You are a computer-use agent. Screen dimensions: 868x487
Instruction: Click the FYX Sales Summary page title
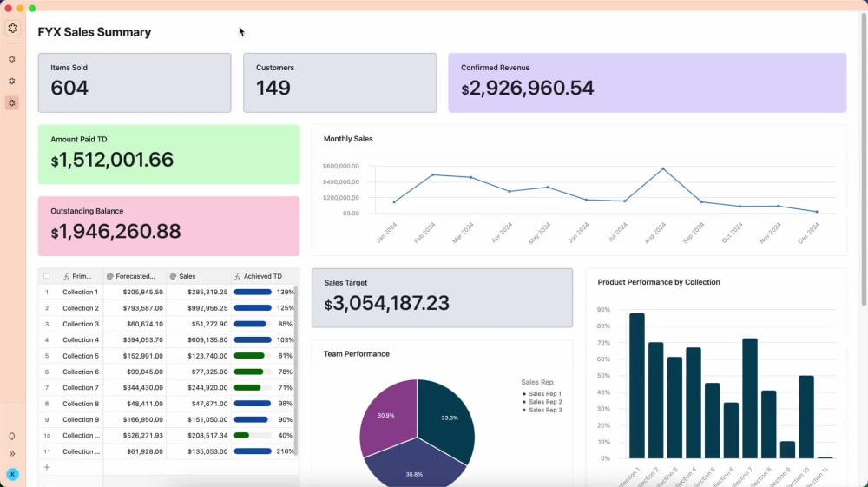(94, 32)
